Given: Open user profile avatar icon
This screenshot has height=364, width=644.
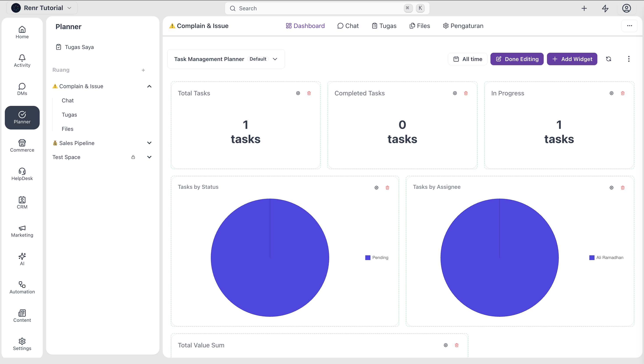Looking at the screenshot, I should 626,8.
